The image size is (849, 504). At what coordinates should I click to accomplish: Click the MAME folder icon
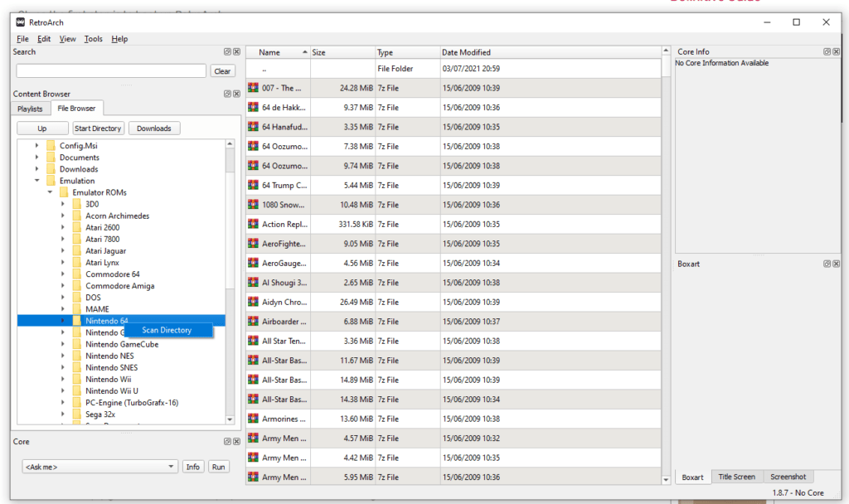77,309
